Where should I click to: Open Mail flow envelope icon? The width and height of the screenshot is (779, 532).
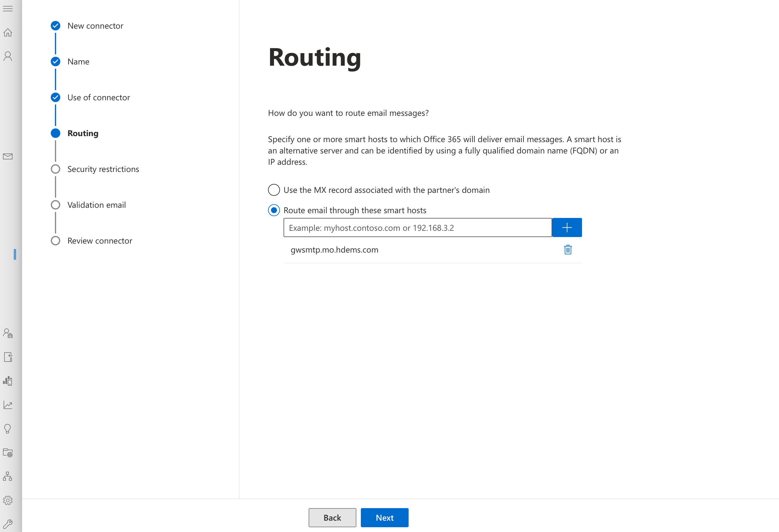[x=8, y=156]
